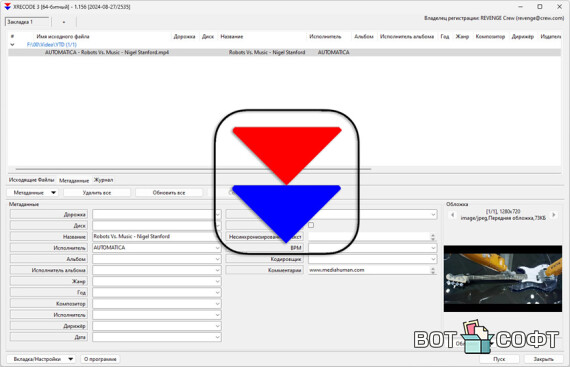Click the Альбом column header in file list
Viewport: 570px width, 367px height.
point(364,36)
